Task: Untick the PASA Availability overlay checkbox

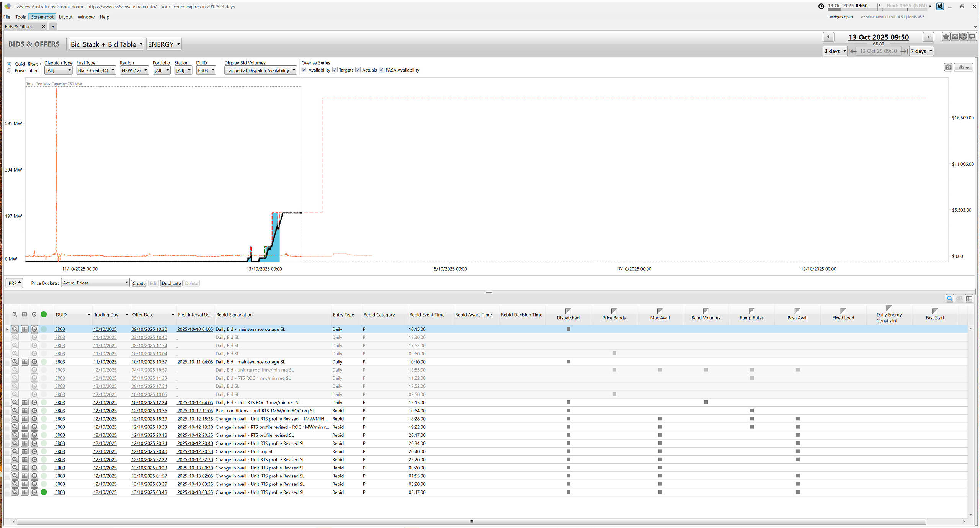Action: coord(382,70)
